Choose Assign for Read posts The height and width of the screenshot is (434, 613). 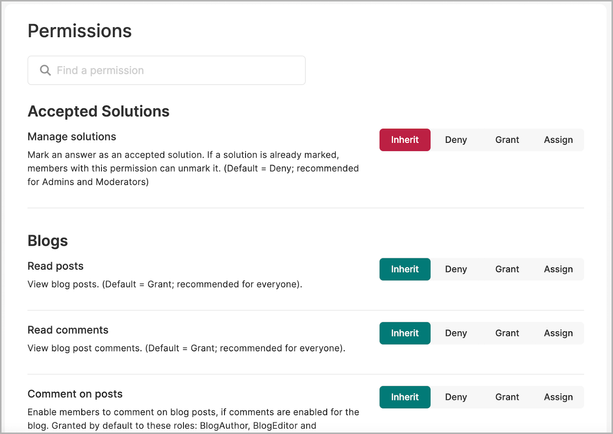tap(558, 269)
